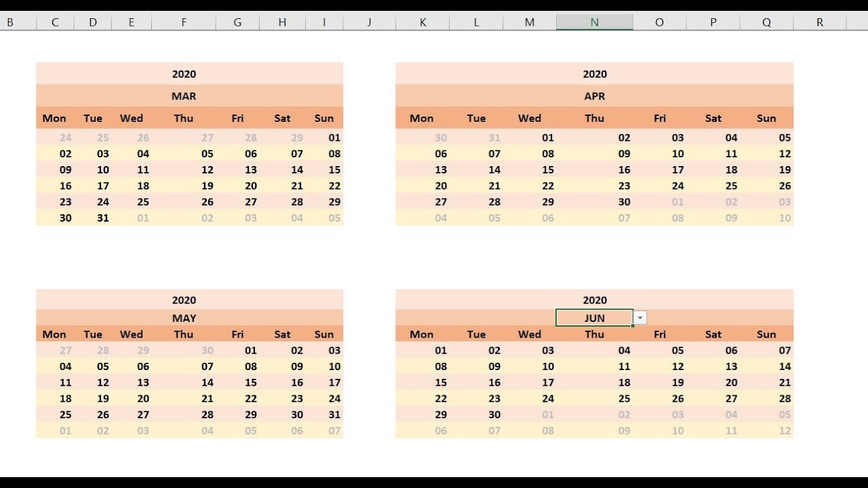Select April date 30

pos(624,202)
